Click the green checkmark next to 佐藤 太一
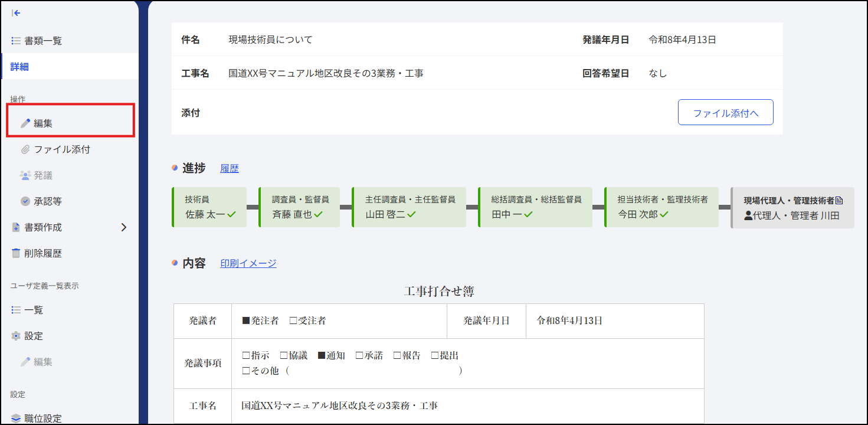Screen dimensions: 868x425 pos(232,215)
